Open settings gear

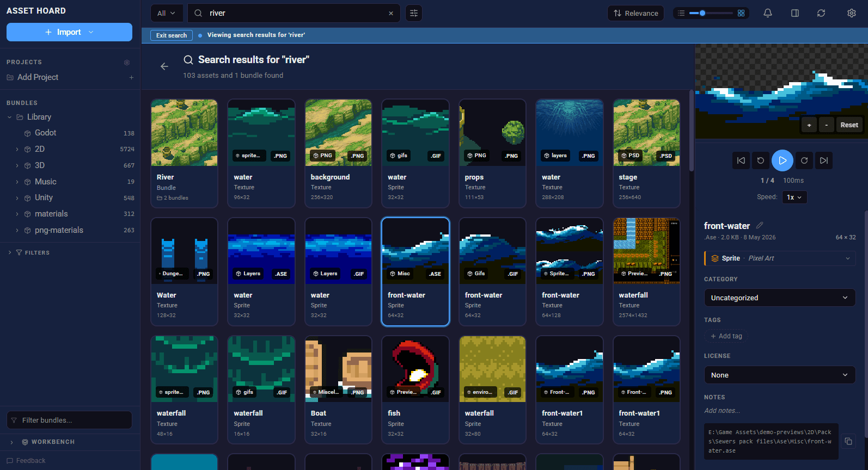(x=852, y=13)
